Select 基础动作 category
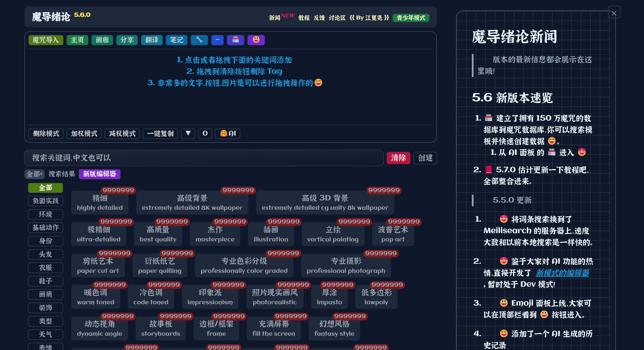 pyautogui.click(x=46, y=228)
